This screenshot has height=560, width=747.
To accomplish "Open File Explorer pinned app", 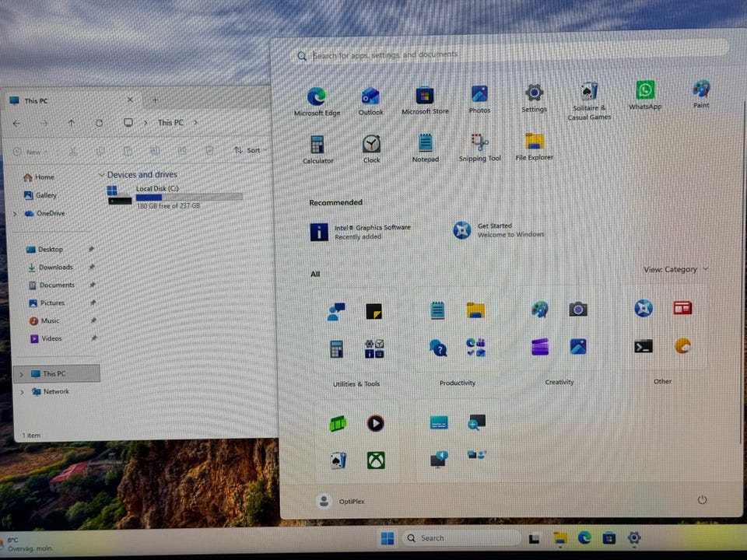I will click(534, 147).
